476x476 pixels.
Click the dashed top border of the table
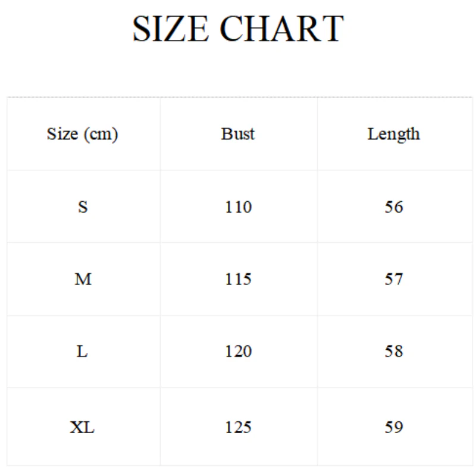pyautogui.click(x=238, y=97)
